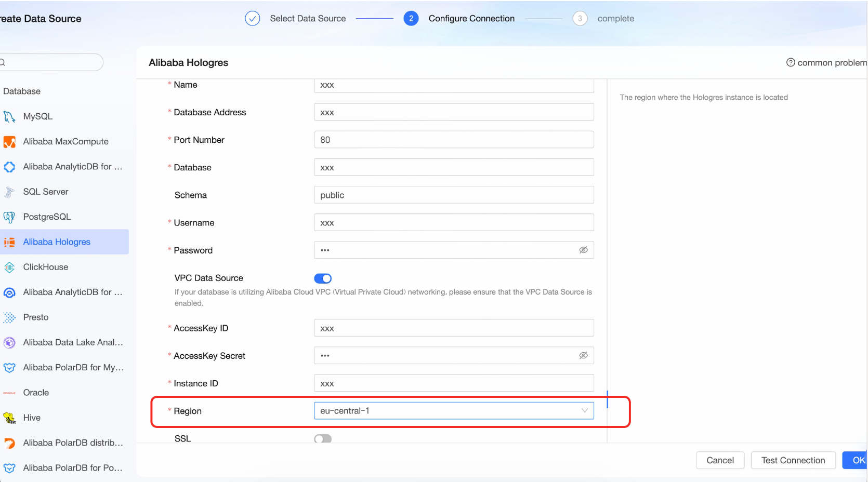
Task: Click the AccessKey Secret input field
Action: tap(454, 355)
